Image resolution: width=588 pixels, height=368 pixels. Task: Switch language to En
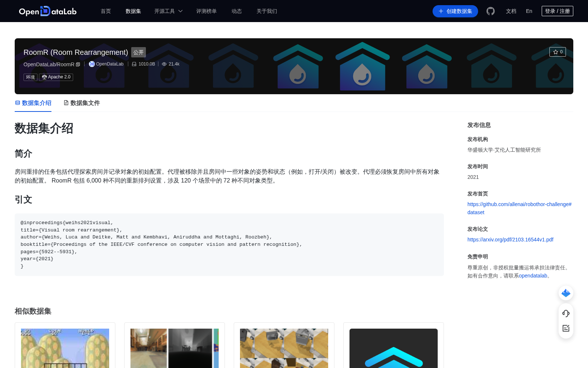pos(529,11)
